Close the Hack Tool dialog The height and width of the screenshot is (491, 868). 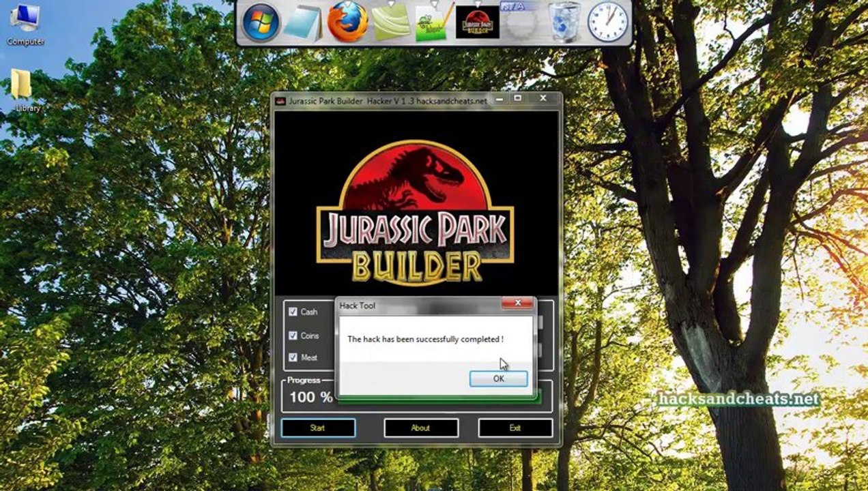pyautogui.click(x=517, y=302)
